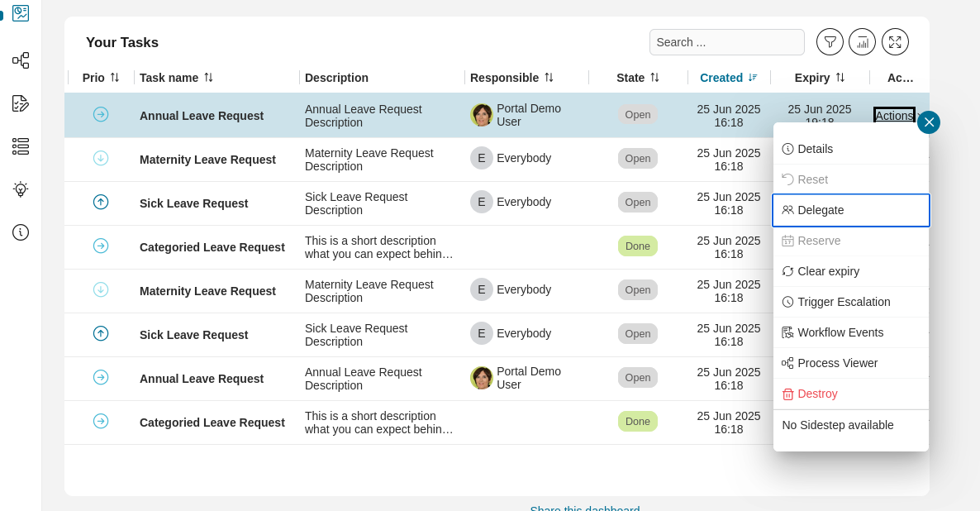Select Reserve in the actions menu
980x511 pixels.
(x=850, y=241)
